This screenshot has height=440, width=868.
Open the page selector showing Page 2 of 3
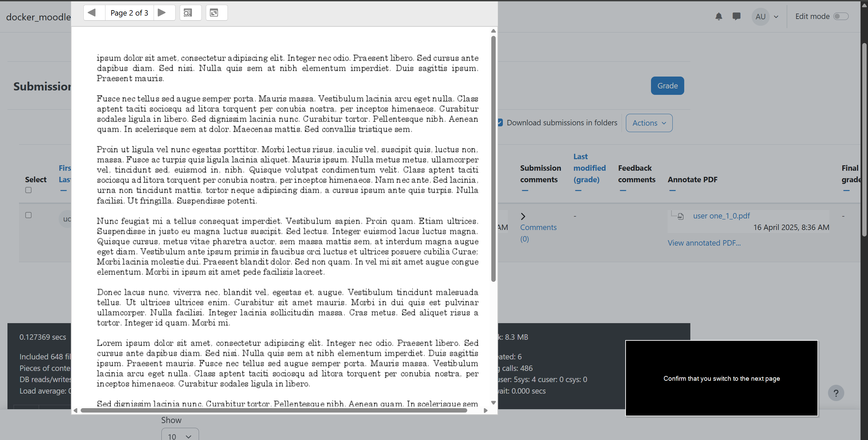point(130,13)
